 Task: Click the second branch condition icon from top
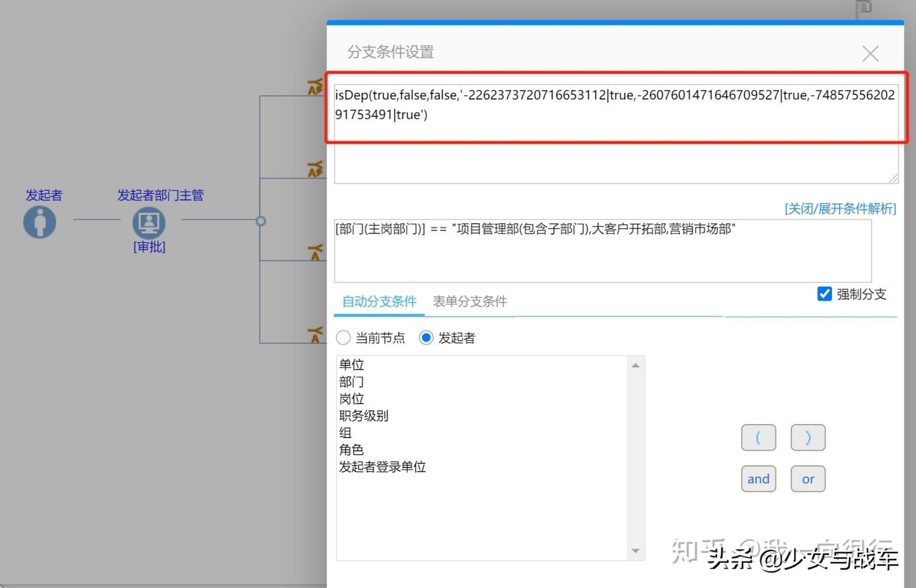(316, 168)
